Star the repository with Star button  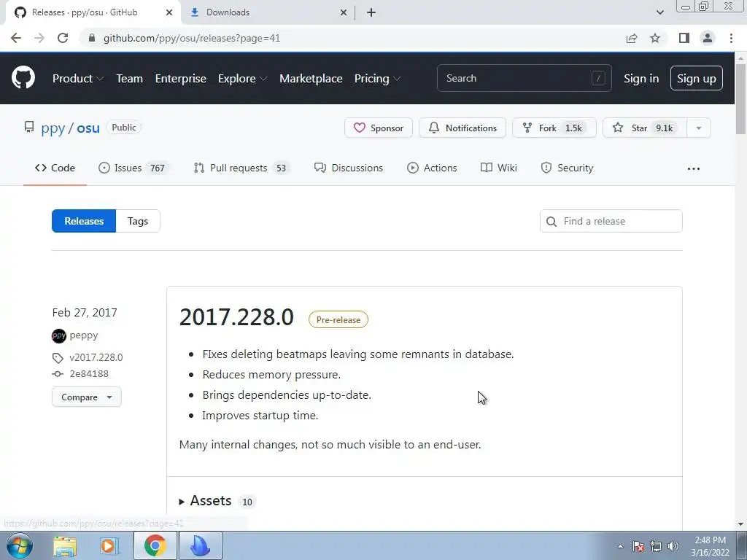pyautogui.click(x=645, y=128)
